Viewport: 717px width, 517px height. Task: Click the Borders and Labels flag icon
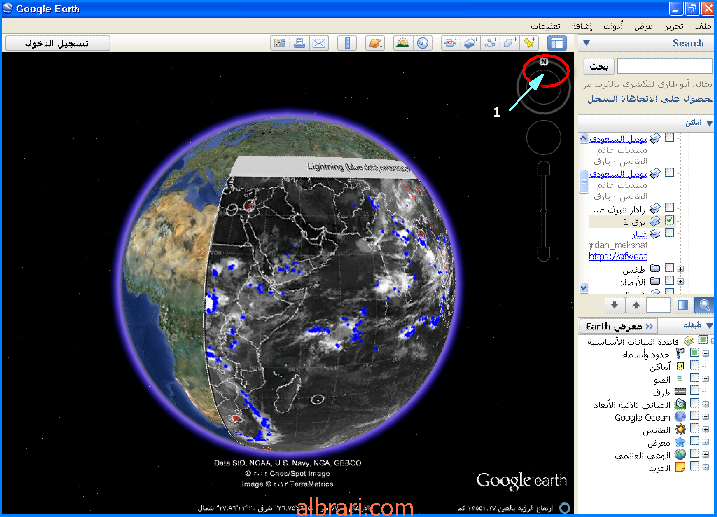680,353
